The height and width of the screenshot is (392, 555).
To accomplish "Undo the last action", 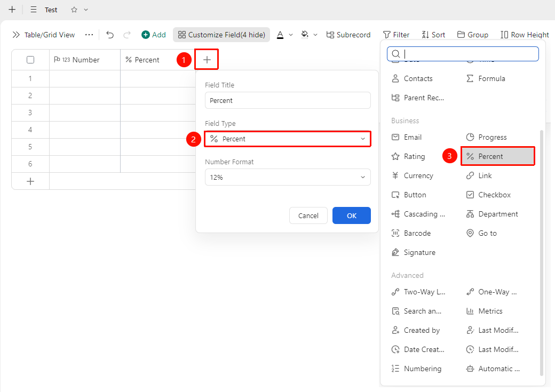I will (110, 35).
